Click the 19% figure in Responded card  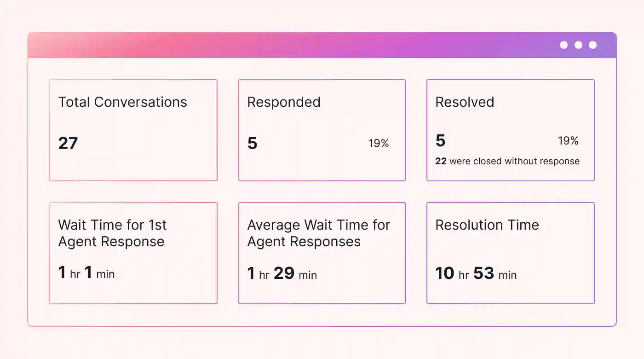(379, 144)
